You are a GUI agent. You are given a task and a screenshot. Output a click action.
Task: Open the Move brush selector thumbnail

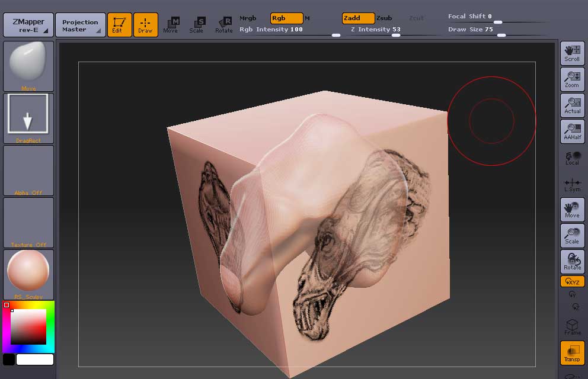tap(28, 66)
